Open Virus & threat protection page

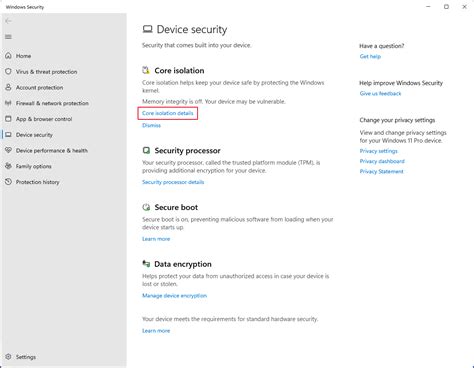click(46, 72)
